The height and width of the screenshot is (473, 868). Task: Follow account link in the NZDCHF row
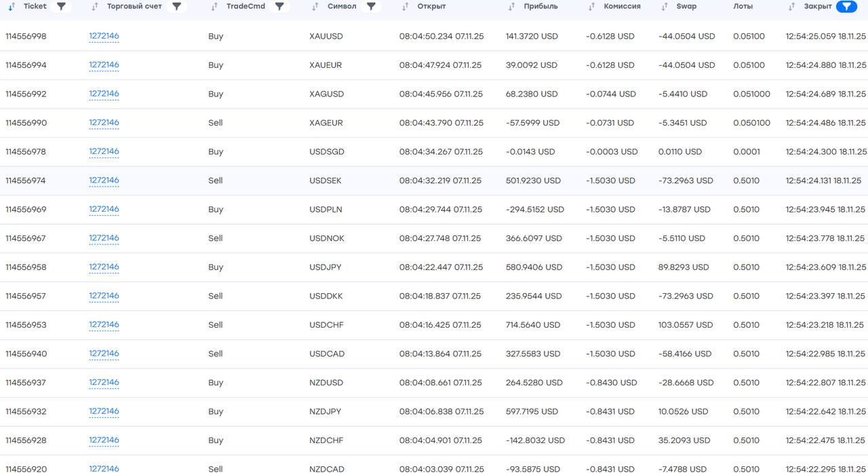click(104, 440)
